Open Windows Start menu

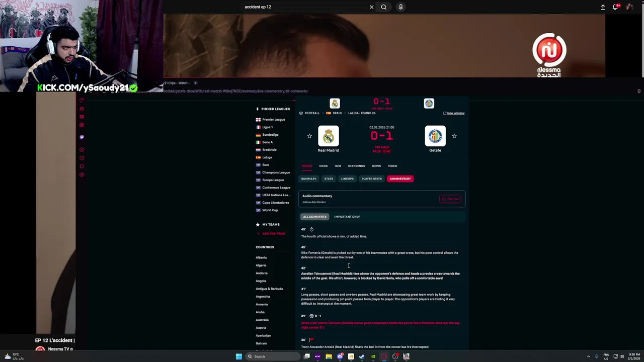239,356
